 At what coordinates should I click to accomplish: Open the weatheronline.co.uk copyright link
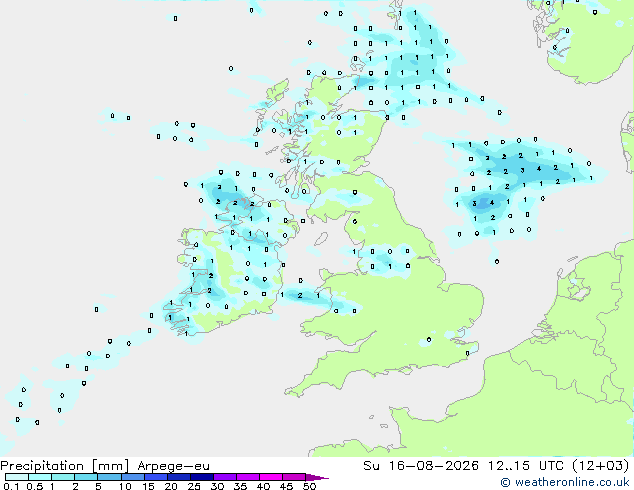click(564, 482)
